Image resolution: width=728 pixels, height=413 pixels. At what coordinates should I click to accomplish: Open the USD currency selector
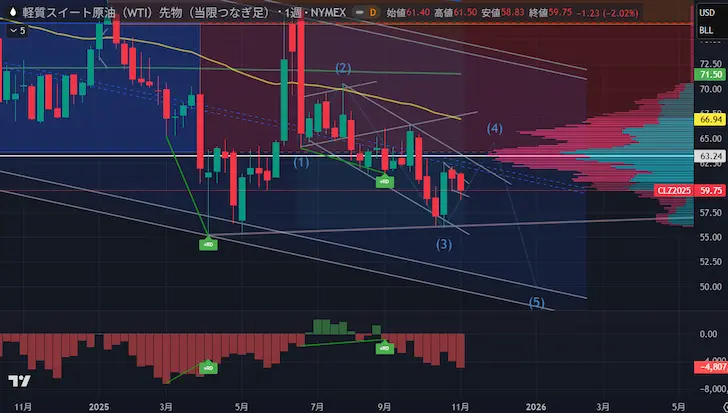pos(707,11)
